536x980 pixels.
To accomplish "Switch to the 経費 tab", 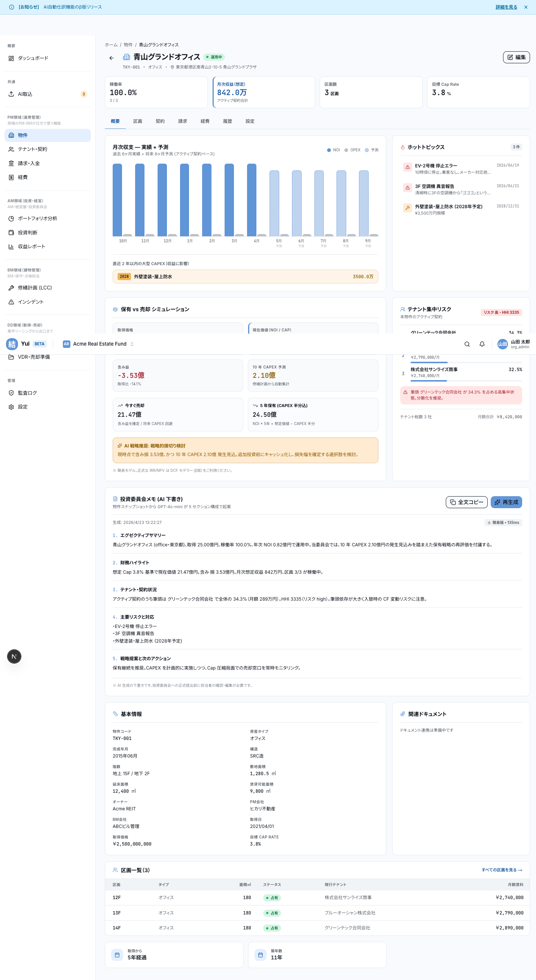I will [x=205, y=121].
